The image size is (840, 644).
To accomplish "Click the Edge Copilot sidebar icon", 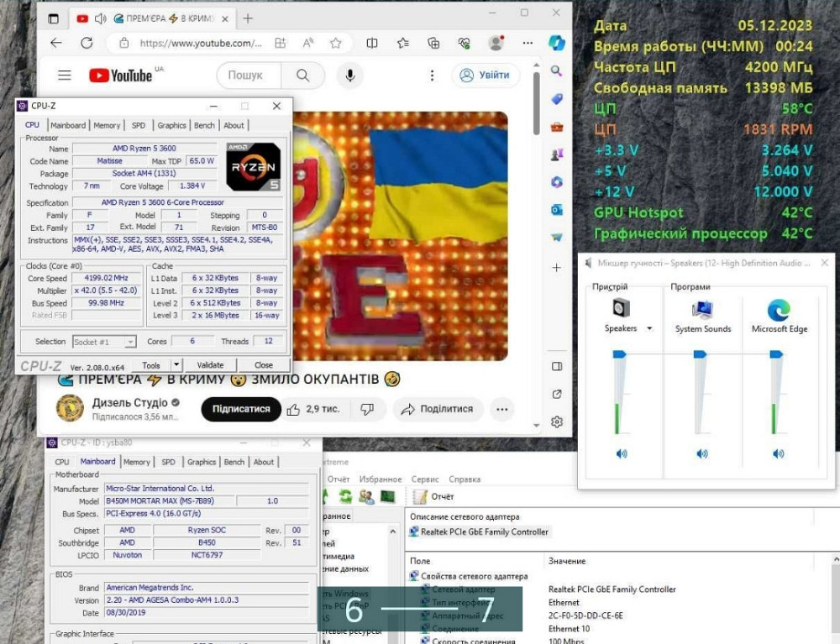I will pyautogui.click(x=556, y=42).
